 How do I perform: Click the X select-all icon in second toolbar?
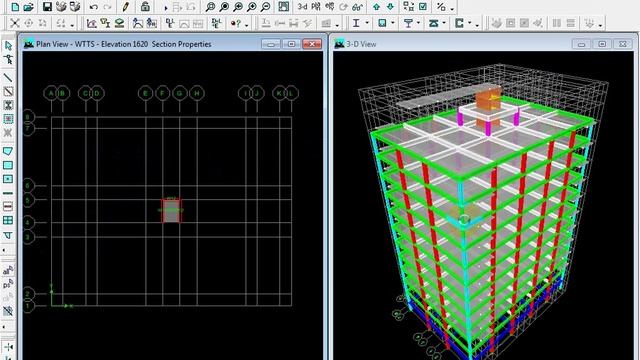coord(15,23)
